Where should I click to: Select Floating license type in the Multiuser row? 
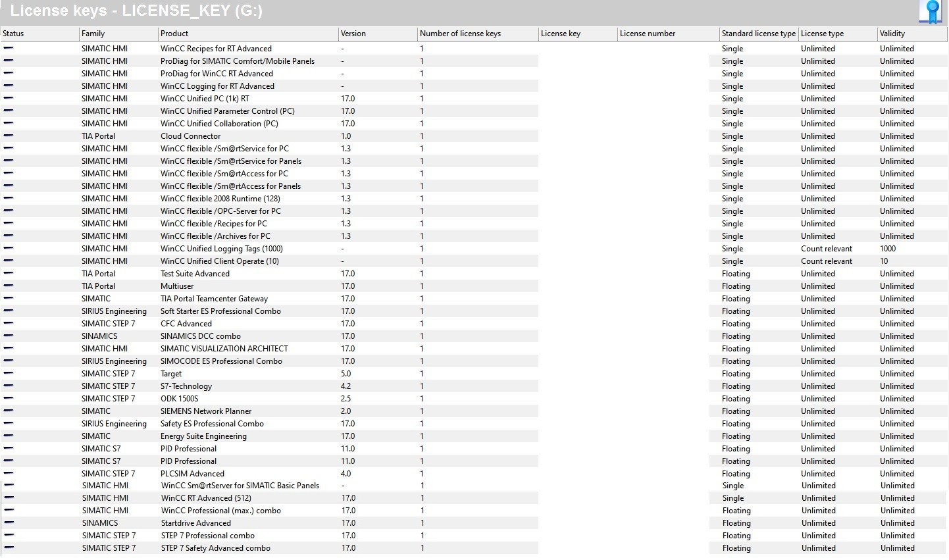pyautogui.click(x=736, y=286)
